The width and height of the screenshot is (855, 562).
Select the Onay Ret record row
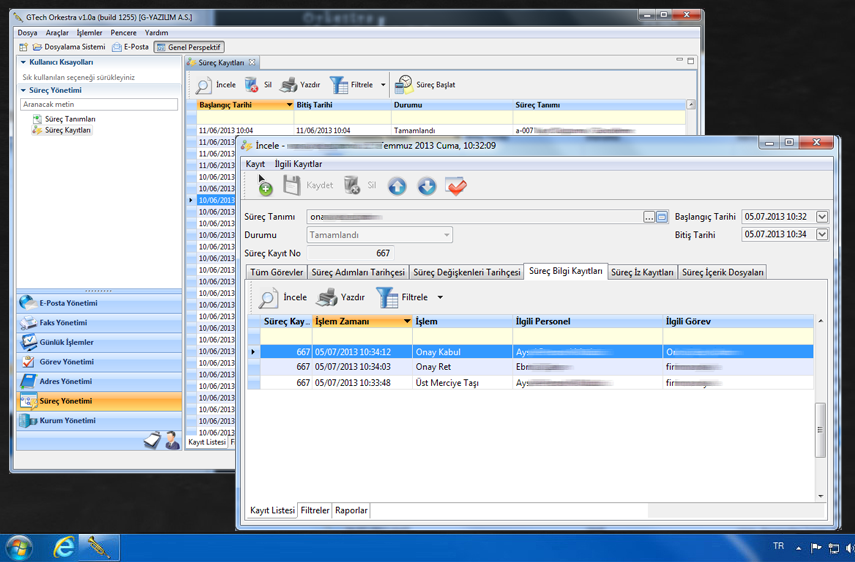click(x=435, y=367)
